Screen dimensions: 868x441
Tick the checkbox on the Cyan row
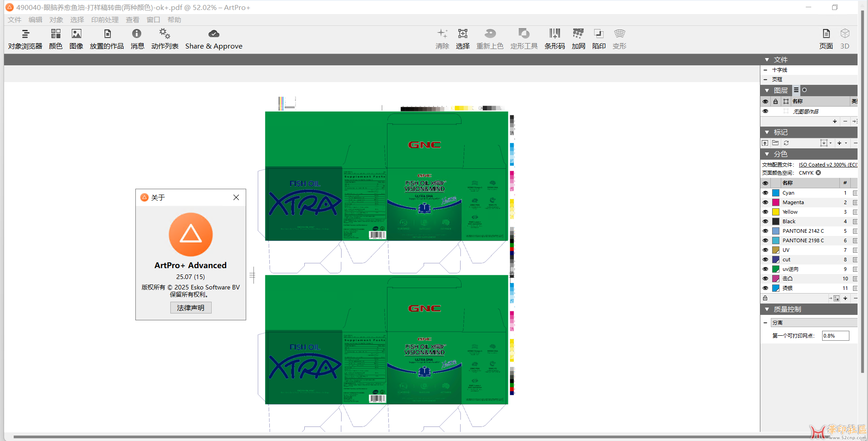tap(855, 193)
